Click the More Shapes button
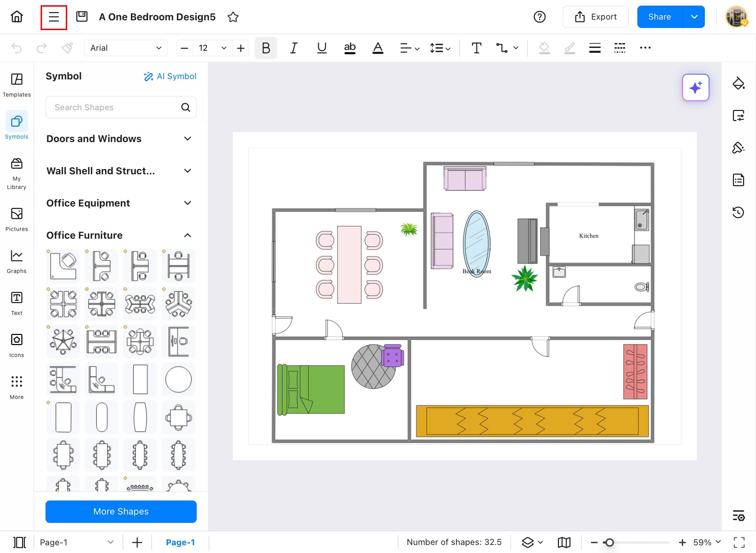Screen dimensions: 756x553 point(121,511)
